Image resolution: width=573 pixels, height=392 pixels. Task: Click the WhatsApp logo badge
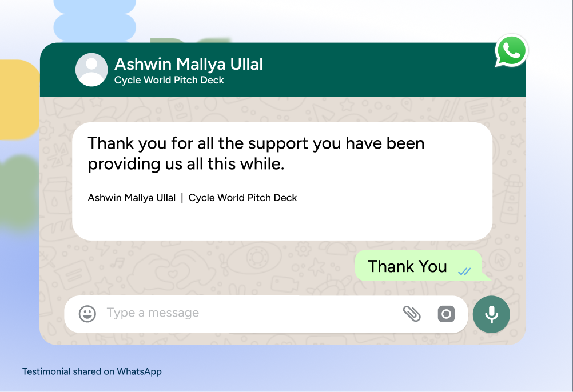click(x=511, y=51)
